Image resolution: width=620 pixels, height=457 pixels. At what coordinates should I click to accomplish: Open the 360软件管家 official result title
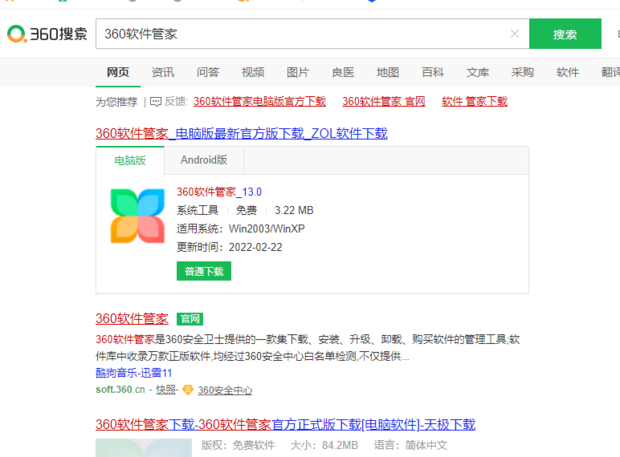coord(132,319)
